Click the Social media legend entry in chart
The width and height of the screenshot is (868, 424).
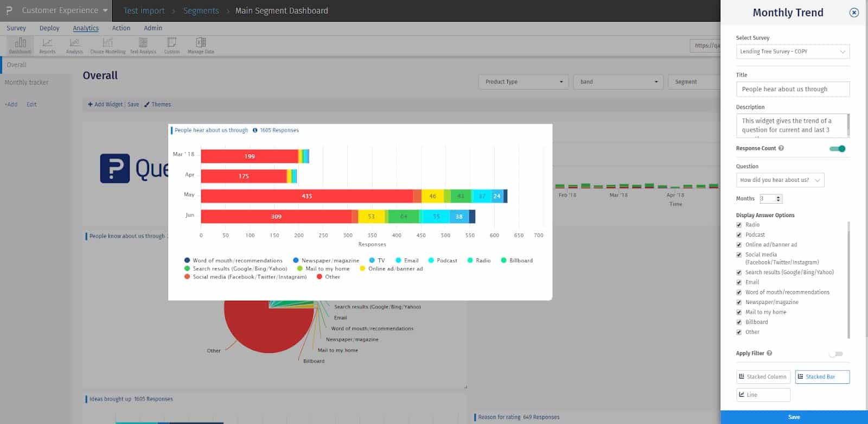pyautogui.click(x=245, y=277)
